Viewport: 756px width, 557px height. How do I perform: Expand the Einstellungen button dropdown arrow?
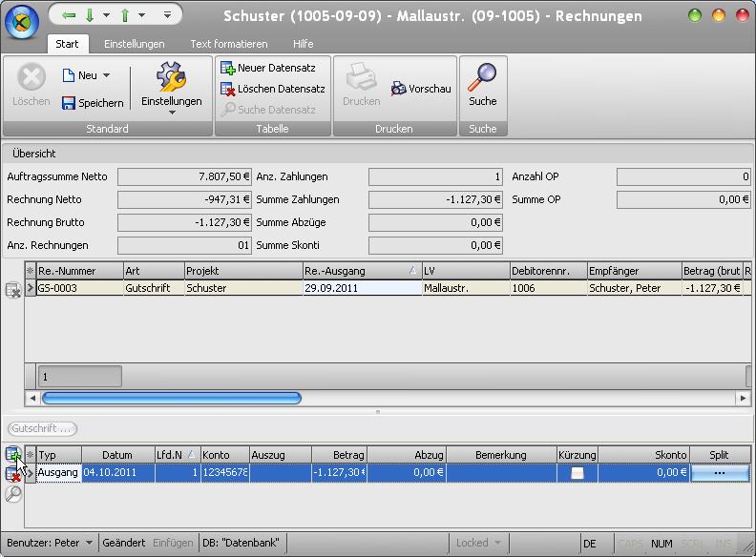click(x=172, y=113)
